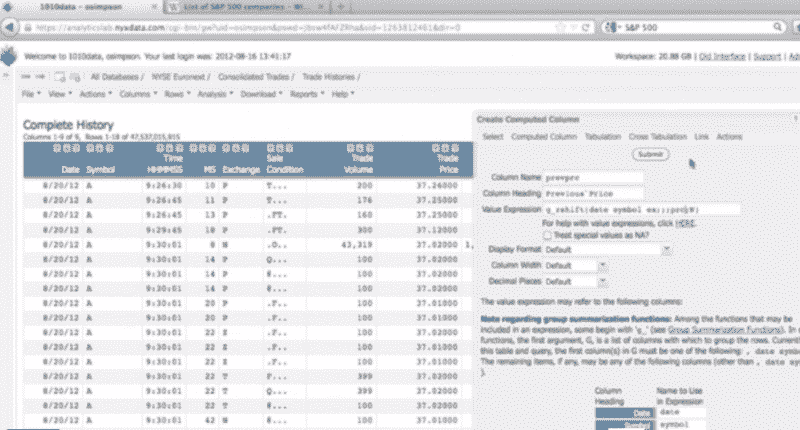Click the 1010data logo icon

point(12,57)
